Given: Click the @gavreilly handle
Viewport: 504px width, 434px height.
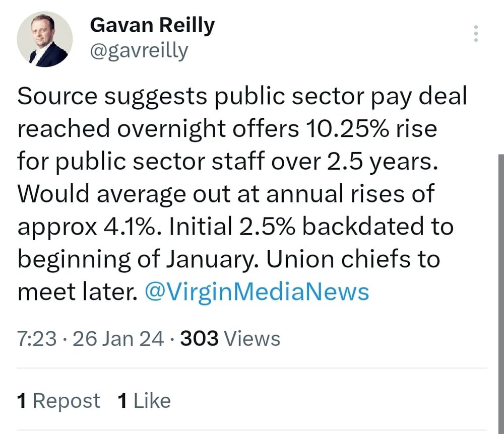Looking at the screenshot, I should coord(139,51).
